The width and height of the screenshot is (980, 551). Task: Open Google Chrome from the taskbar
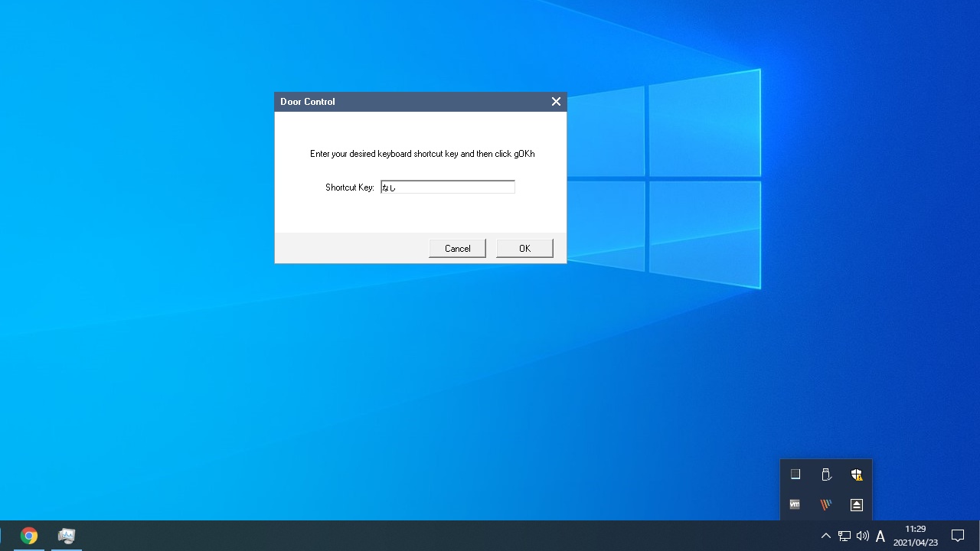coord(29,536)
